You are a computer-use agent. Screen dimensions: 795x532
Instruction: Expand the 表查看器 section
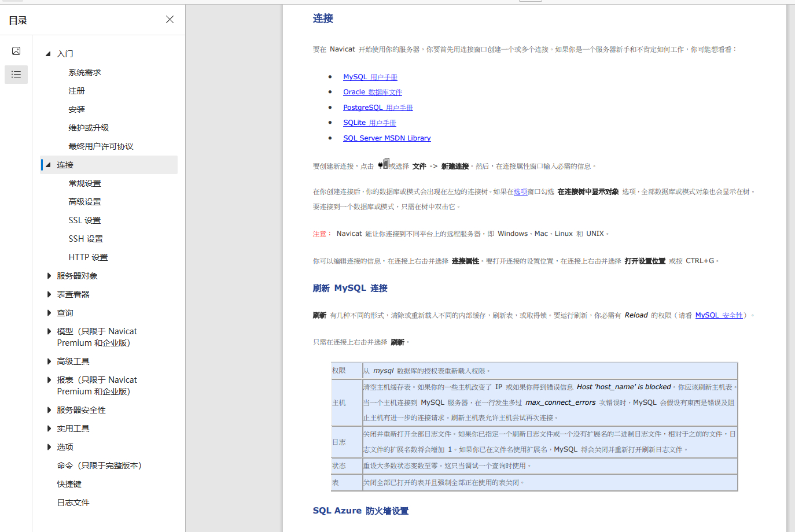(49, 294)
